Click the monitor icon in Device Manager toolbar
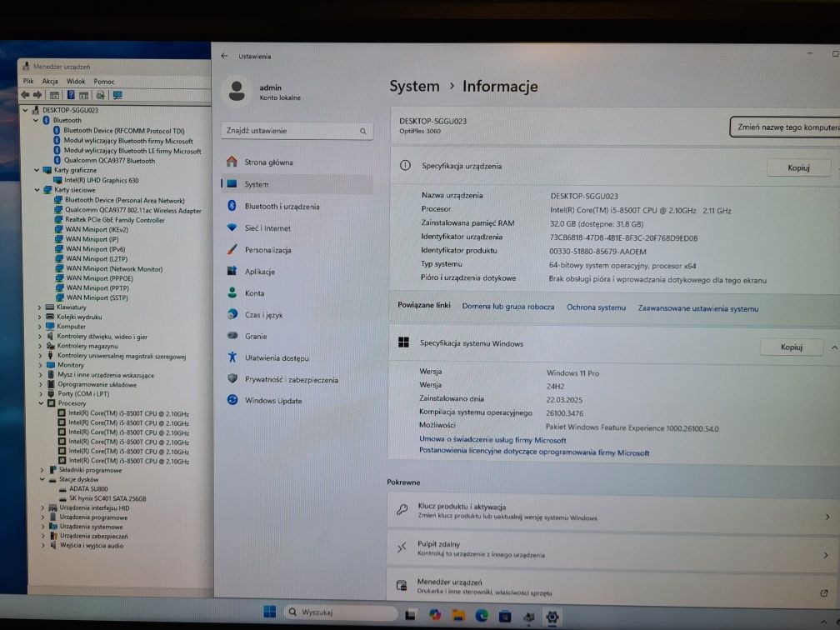 [x=117, y=95]
